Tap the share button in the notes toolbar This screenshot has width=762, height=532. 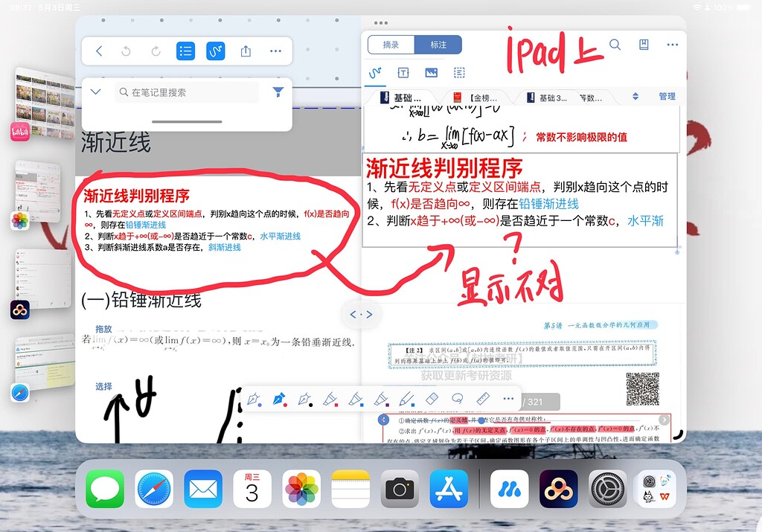click(246, 51)
